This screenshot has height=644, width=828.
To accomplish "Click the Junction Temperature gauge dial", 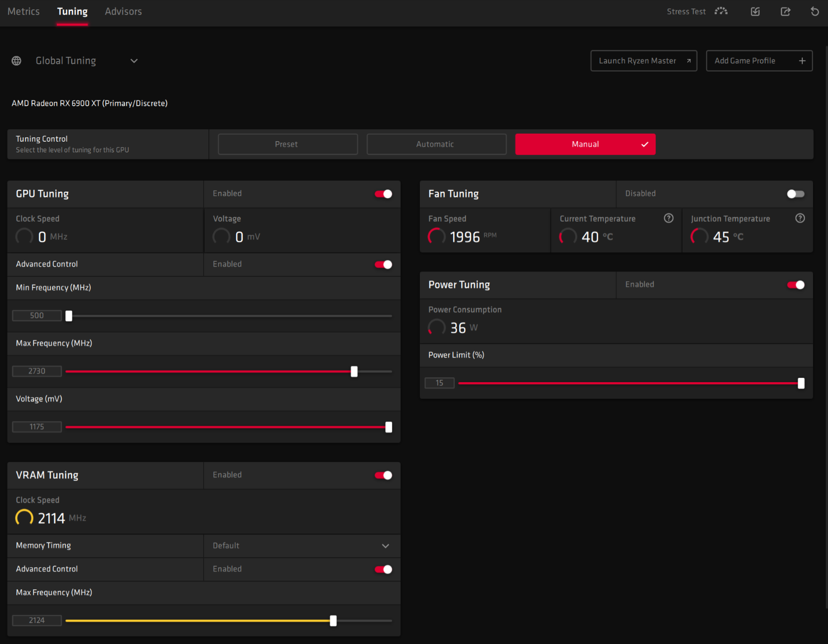I will (699, 237).
